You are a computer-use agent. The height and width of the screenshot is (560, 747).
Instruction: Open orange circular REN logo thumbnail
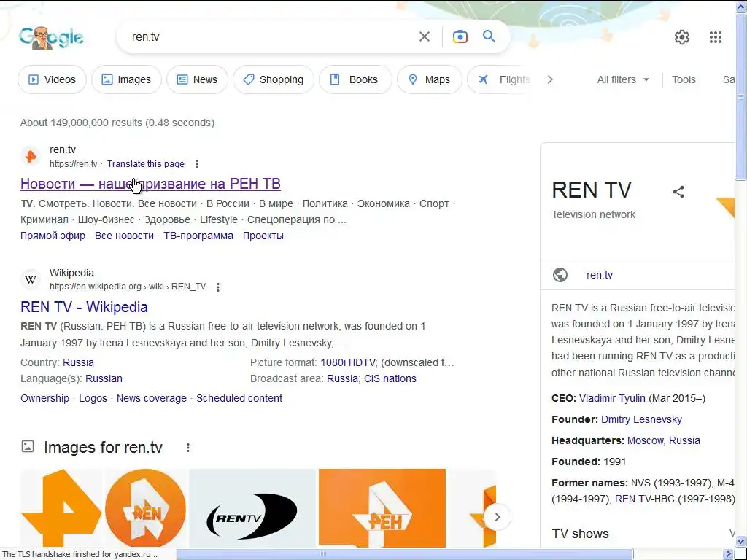pyautogui.click(x=145, y=508)
